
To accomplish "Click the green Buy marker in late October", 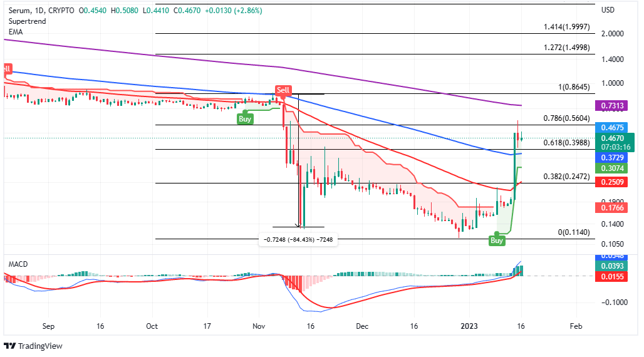I will click(x=245, y=119).
